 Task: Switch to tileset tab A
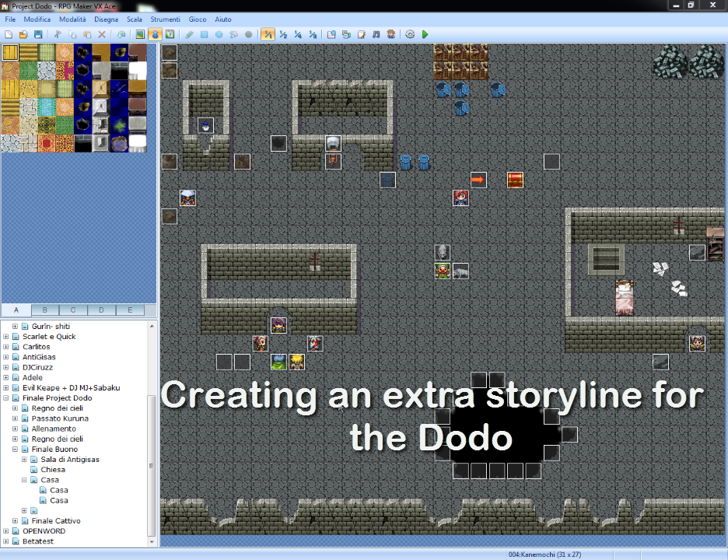coord(16,310)
